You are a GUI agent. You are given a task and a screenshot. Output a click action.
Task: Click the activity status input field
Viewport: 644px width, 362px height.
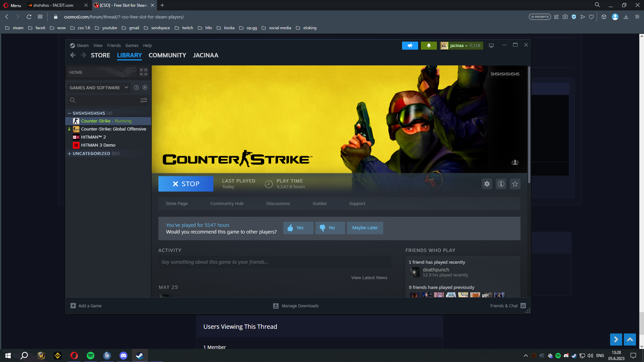coord(275,262)
